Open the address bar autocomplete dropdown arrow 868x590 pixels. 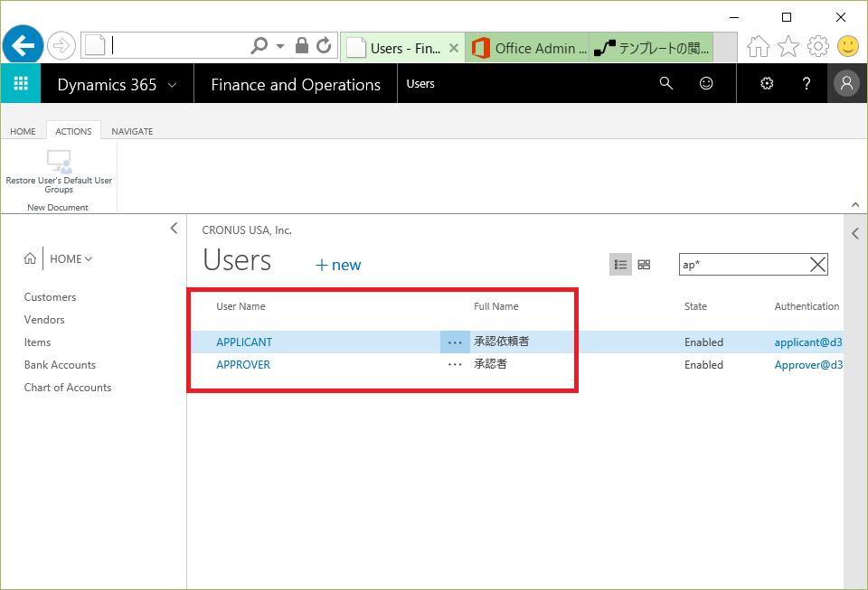coord(280,46)
